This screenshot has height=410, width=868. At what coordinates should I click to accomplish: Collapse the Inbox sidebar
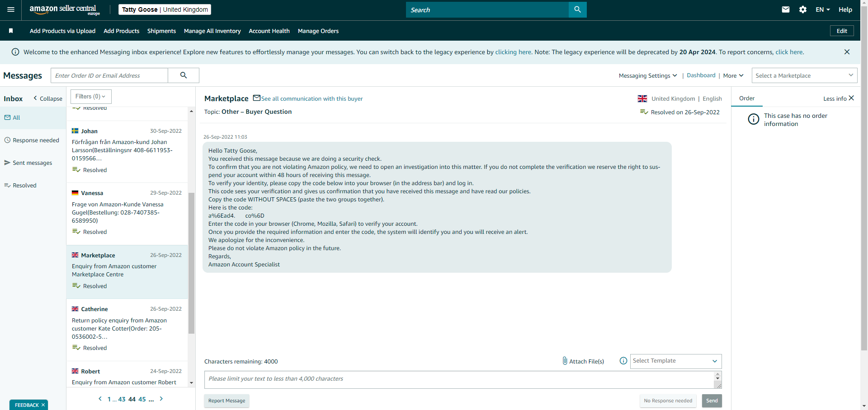pyautogui.click(x=48, y=98)
